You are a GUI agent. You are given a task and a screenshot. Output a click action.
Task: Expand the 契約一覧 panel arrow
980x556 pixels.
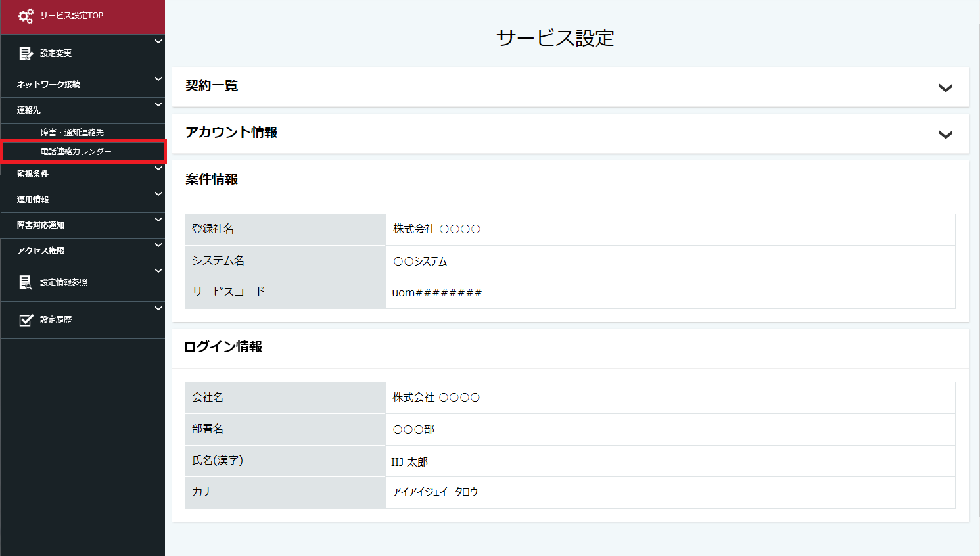tap(946, 88)
